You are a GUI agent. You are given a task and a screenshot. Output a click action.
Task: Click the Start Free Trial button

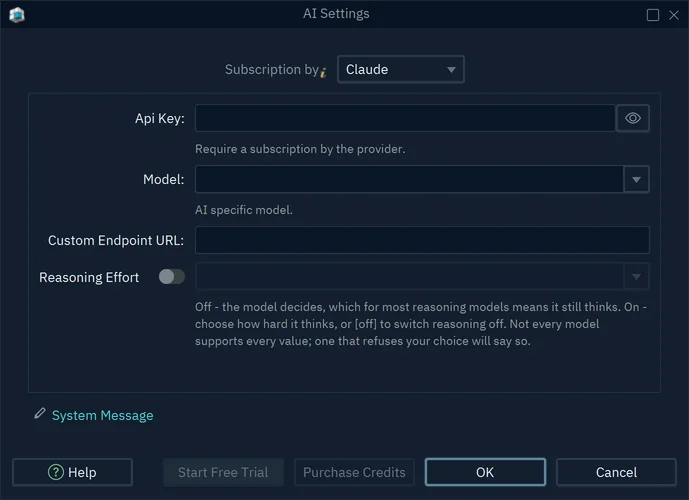pyautogui.click(x=223, y=472)
